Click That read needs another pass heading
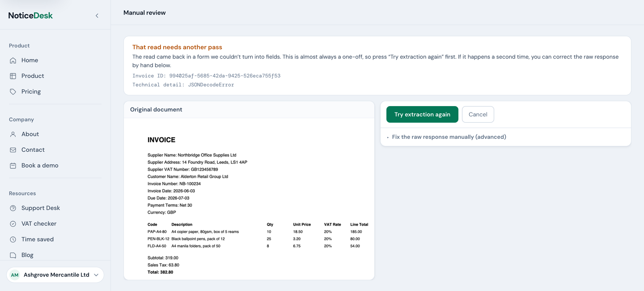This screenshot has height=291, width=644. (x=177, y=47)
